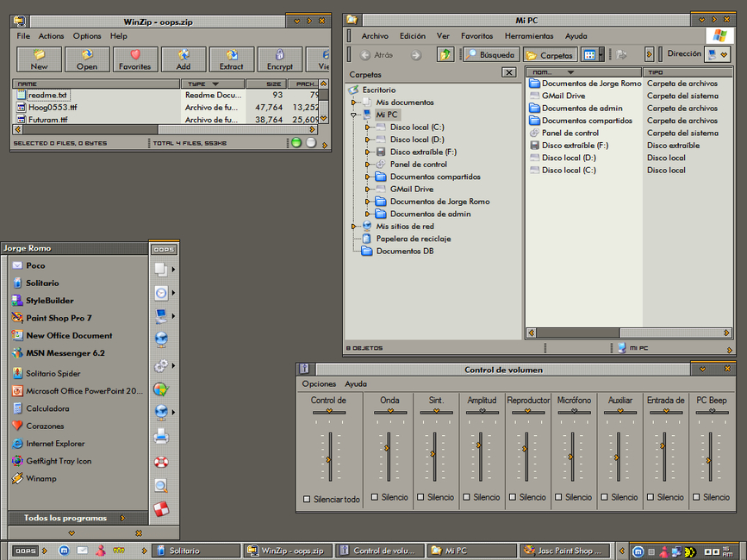Click the magnifier search icon in start menu

pyautogui.click(x=161, y=486)
